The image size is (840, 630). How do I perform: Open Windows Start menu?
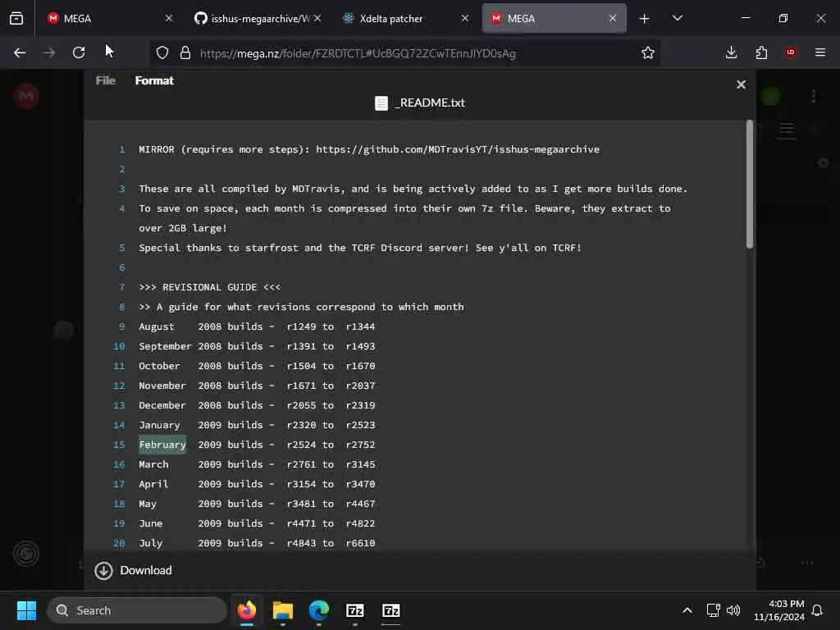click(x=27, y=610)
